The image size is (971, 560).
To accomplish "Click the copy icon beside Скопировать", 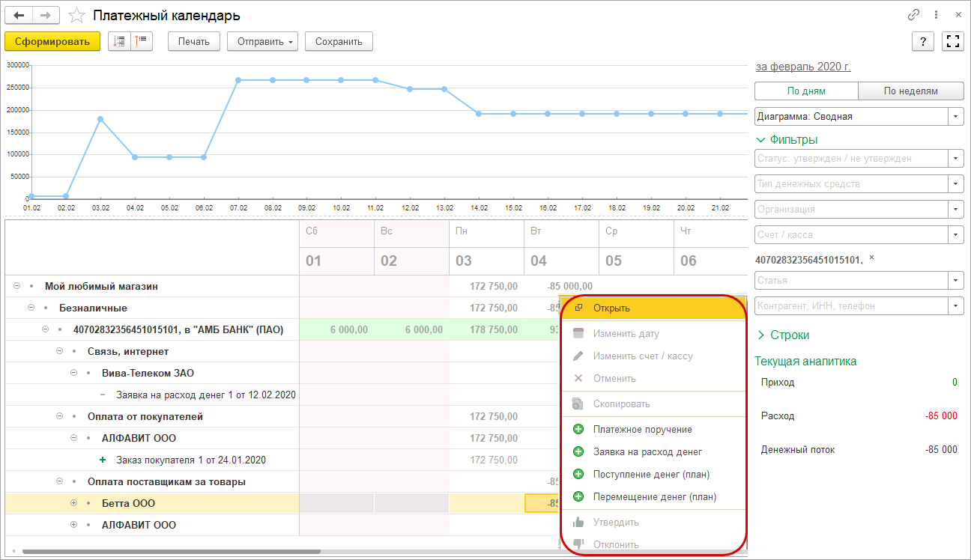I will tap(578, 404).
